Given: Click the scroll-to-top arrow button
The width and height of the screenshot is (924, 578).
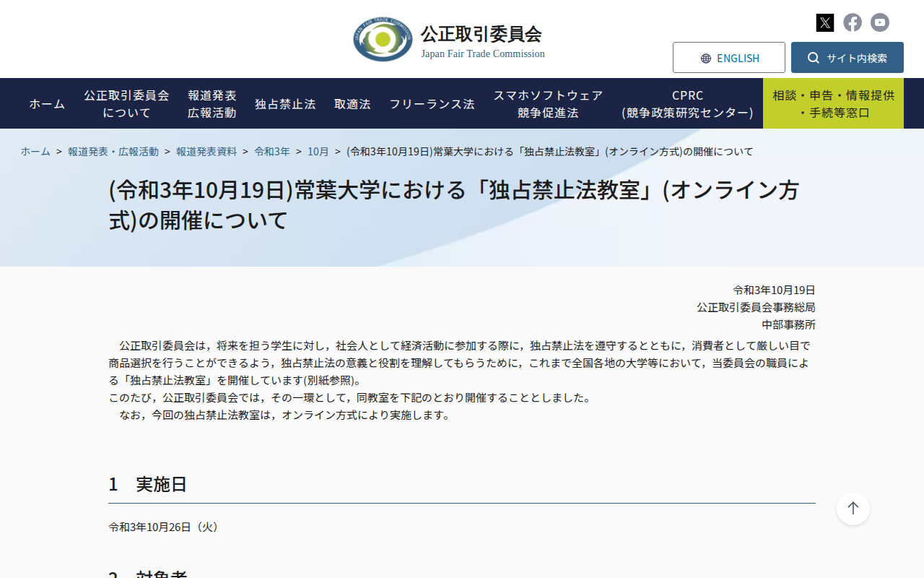Looking at the screenshot, I should pos(853,509).
